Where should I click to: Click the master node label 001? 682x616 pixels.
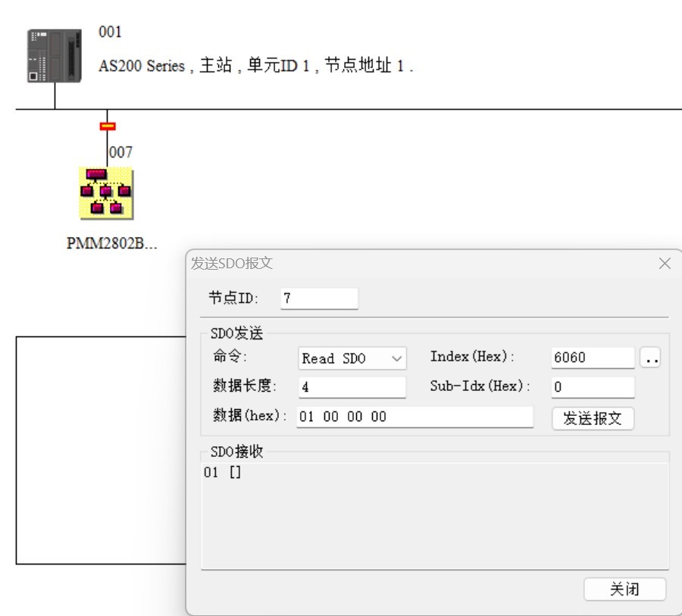110,32
